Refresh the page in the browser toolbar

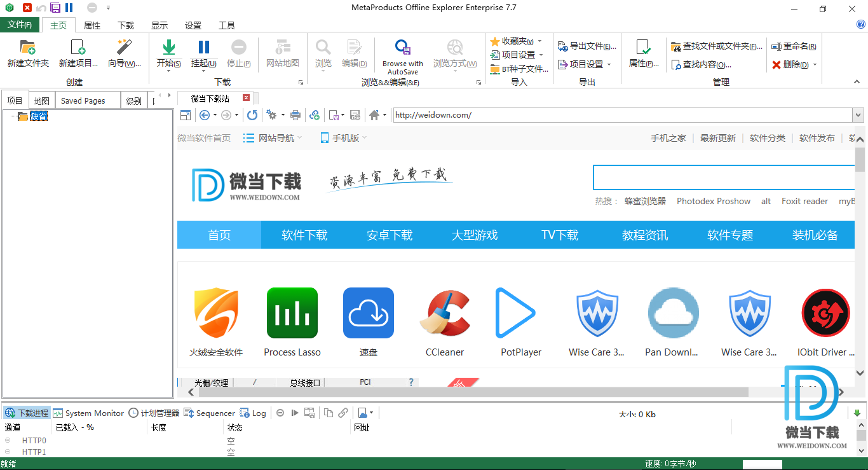(x=252, y=115)
